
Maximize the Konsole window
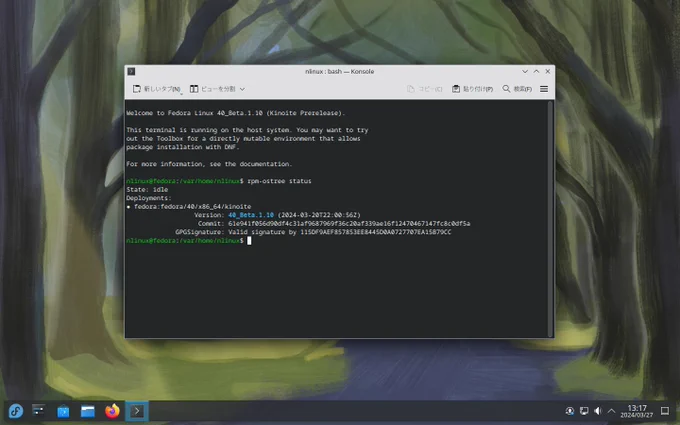coord(536,71)
